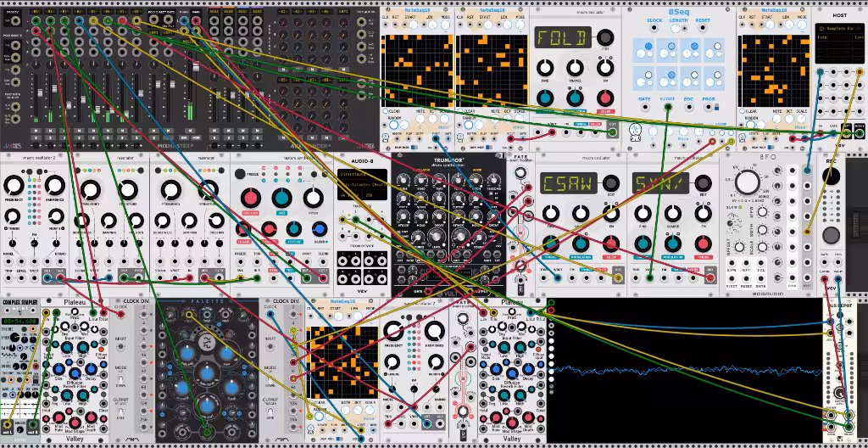Click the 8FO large frequency knob
Image resolution: width=868 pixels, height=448 pixels.
748,182
